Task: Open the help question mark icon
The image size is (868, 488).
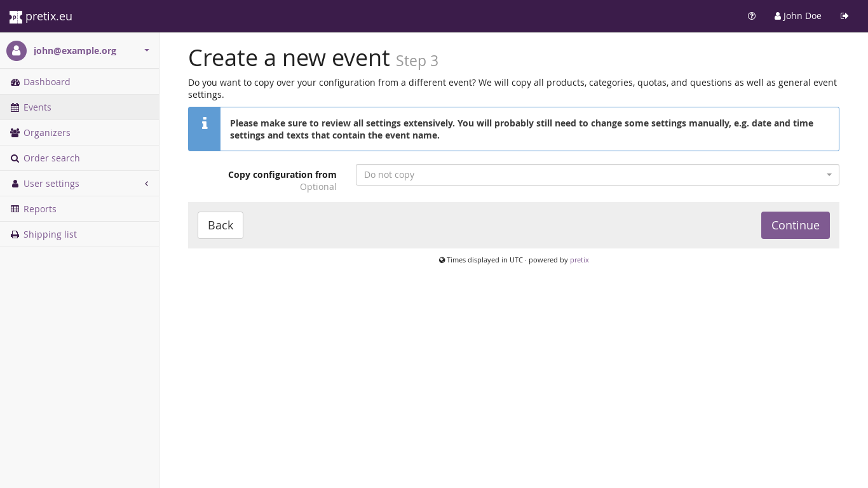Action: coord(752,16)
